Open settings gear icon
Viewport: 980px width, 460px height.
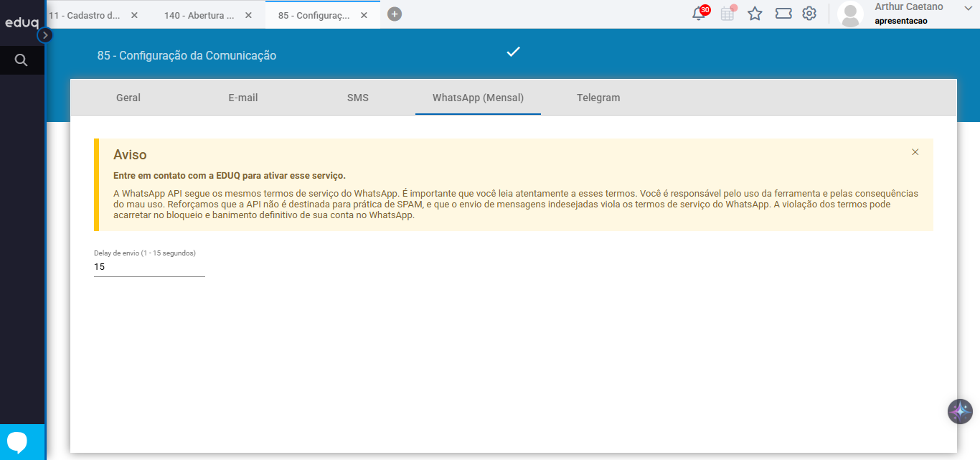(x=809, y=14)
